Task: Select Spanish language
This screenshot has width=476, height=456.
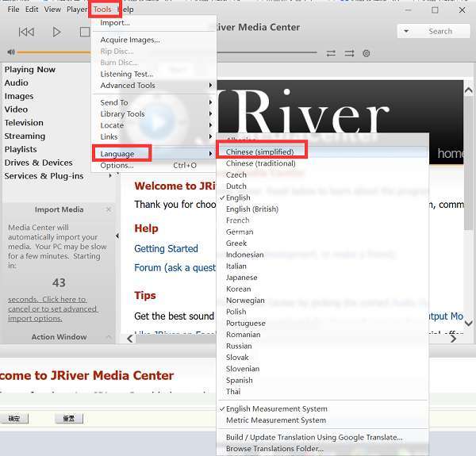Action: tap(322, 380)
